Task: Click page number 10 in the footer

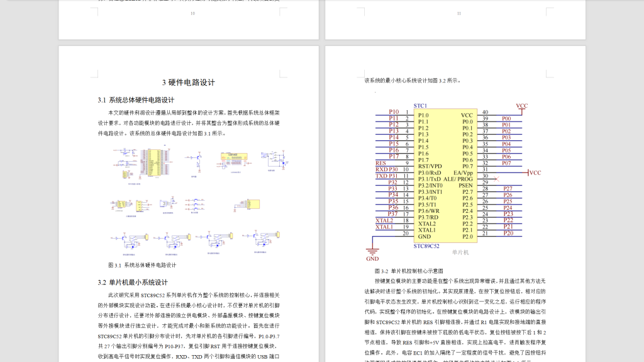Action: 192,13
